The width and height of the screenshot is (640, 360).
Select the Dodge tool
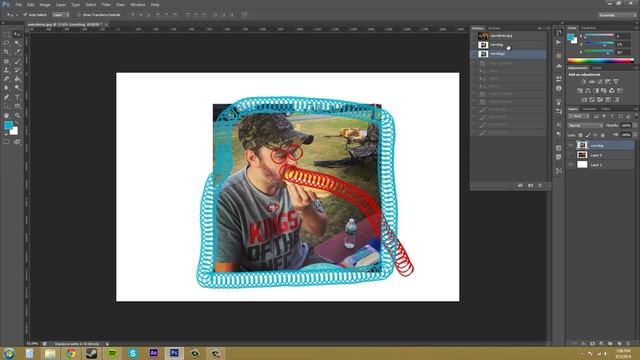(17, 87)
